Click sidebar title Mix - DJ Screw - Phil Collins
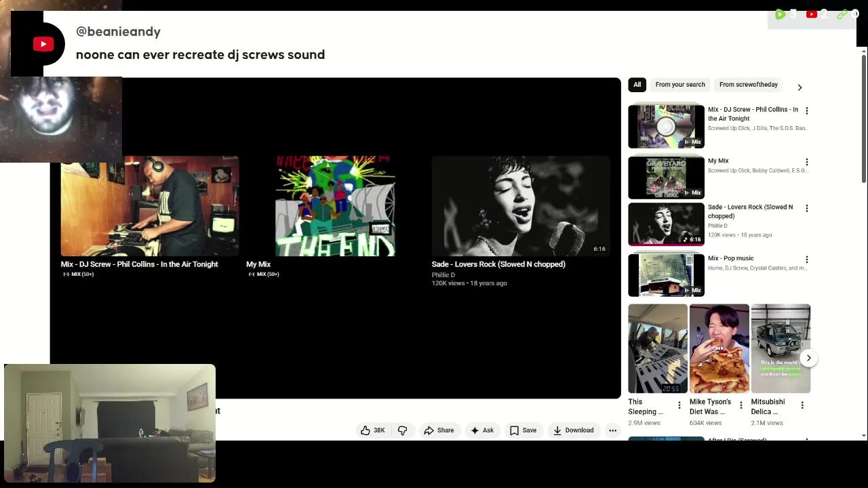 [x=753, y=114]
